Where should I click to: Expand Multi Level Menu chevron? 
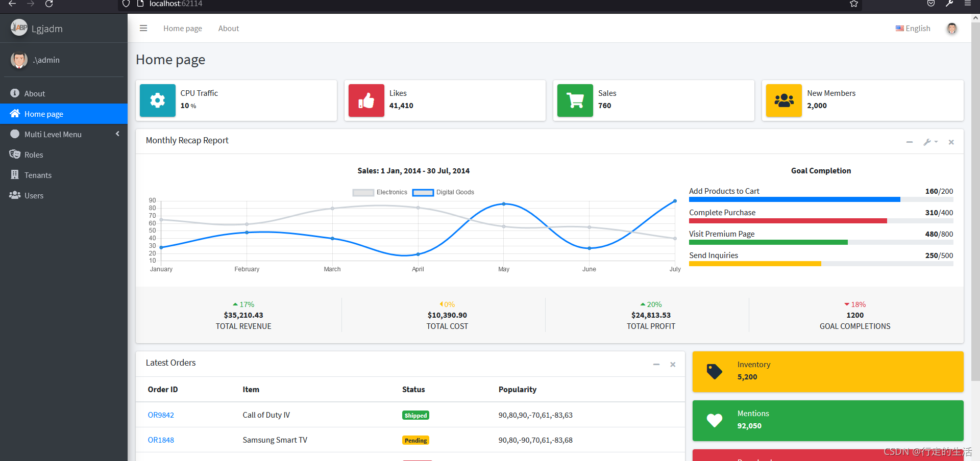(118, 134)
